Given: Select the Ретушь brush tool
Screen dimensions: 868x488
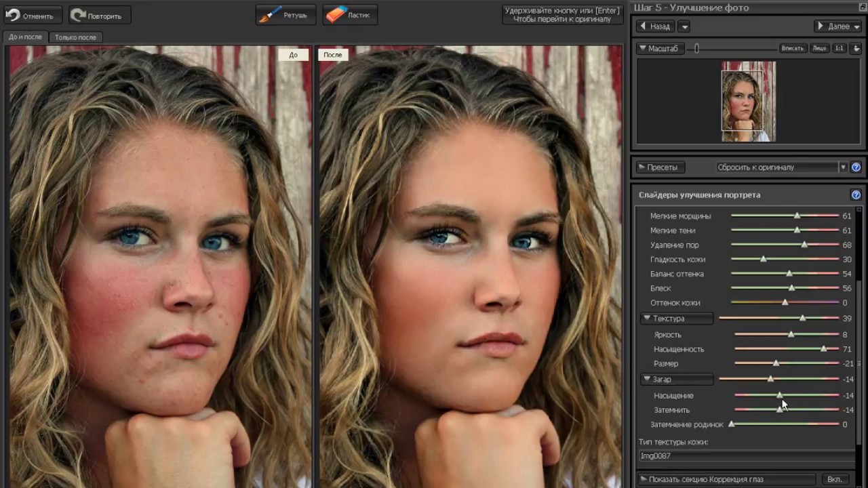Looking at the screenshot, I should (x=285, y=15).
